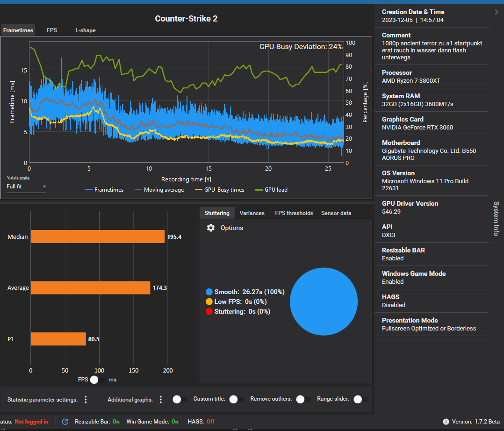Viewport: 504px width, 431px height.
Task: Click the creation date 2023-12-05 value
Action: pyautogui.click(x=413, y=20)
